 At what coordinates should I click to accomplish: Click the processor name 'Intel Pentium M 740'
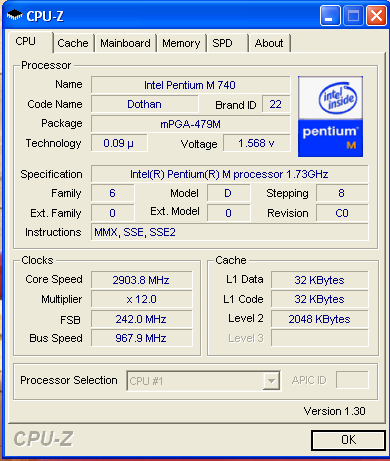pos(190,85)
